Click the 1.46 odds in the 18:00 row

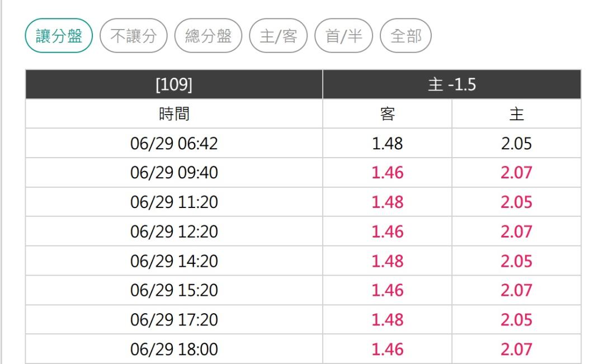pos(387,349)
